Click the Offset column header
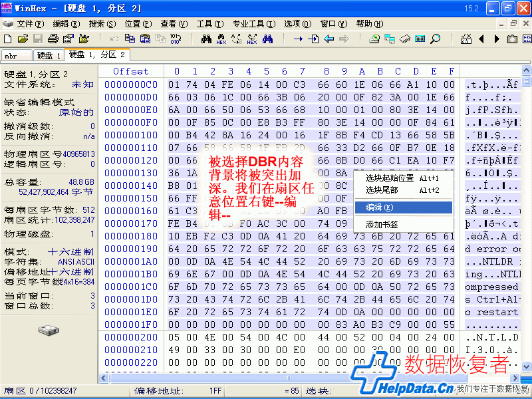The image size is (532, 399). tap(131, 71)
